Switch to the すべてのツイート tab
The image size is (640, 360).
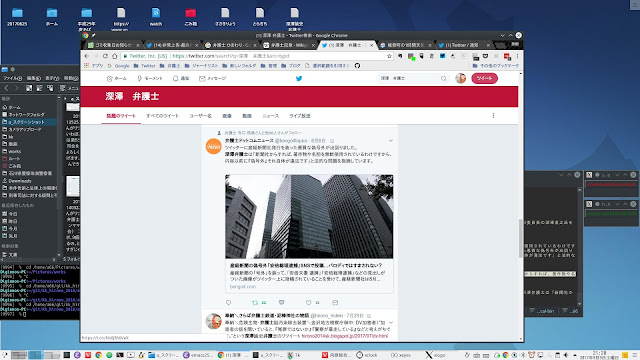[162, 116]
